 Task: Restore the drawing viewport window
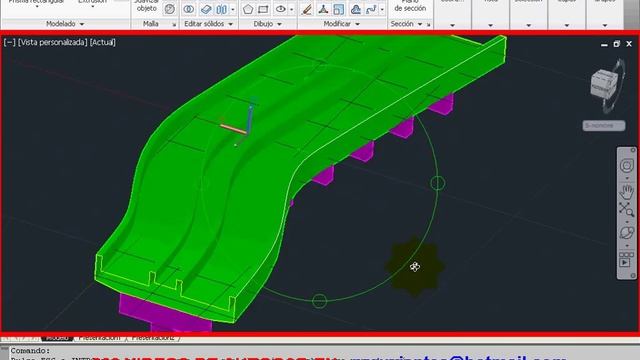pyautogui.click(x=617, y=44)
